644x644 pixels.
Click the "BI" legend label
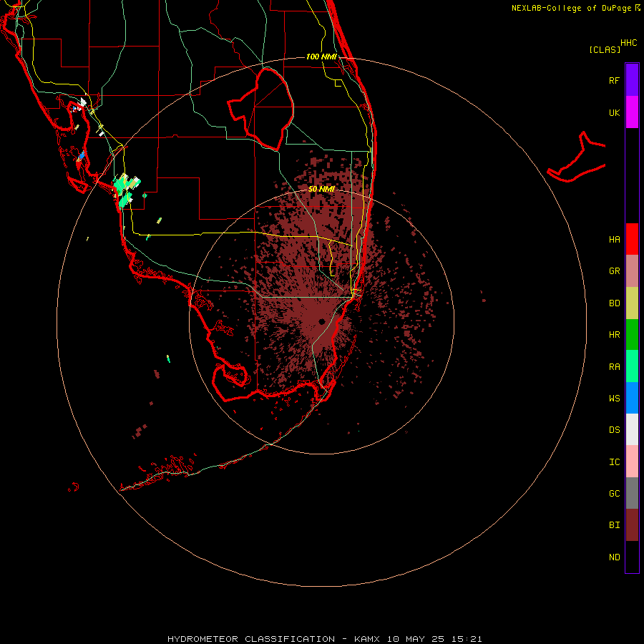(614, 525)
